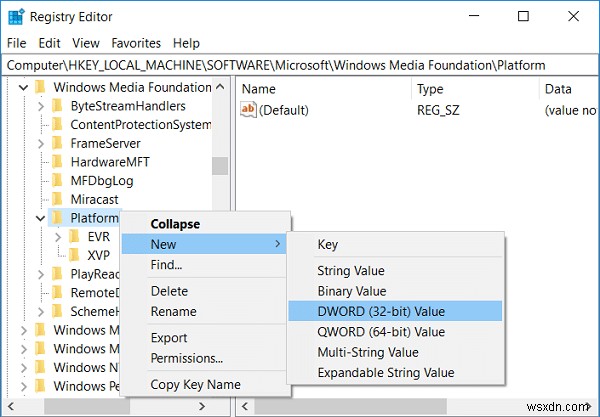Expand the ByteStreamHandlers key arrow
Image resolution: width=600 pixels, height=417 pixels.
(x=40, y=106)
